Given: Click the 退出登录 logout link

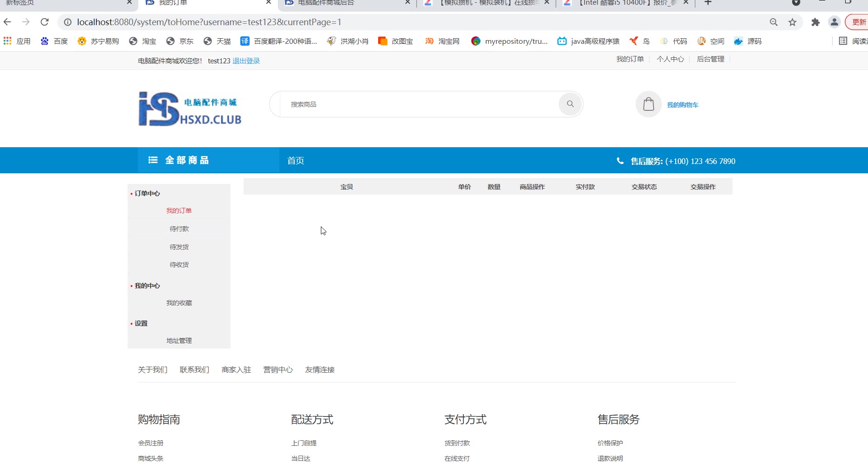Looking at the screenshot, I should pos(246,61).
